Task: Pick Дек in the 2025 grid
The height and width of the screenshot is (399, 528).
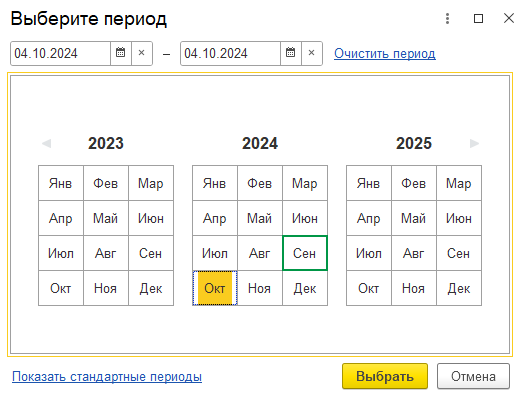Action: pyautogui.click(x=459, y=288)
